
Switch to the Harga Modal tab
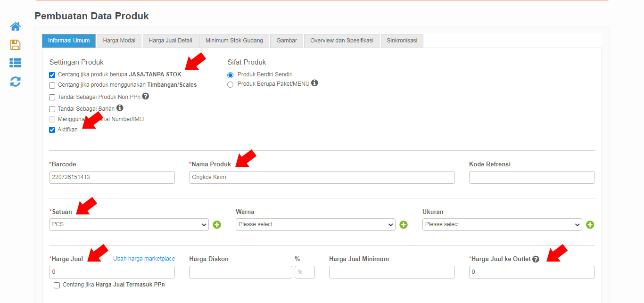119,41
